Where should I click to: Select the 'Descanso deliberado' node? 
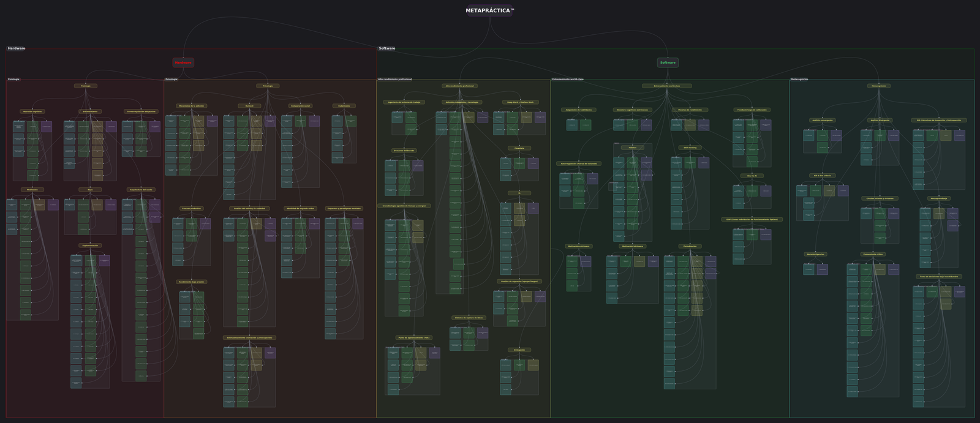404,151
